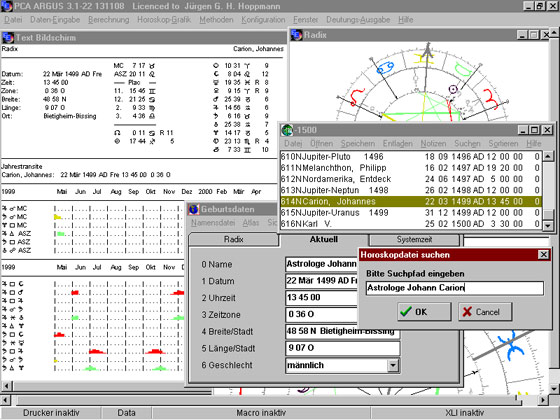Select the 612N Nordamerika, Entdeck row
This screenshot has height=420, width=560.
coord(411,179)
